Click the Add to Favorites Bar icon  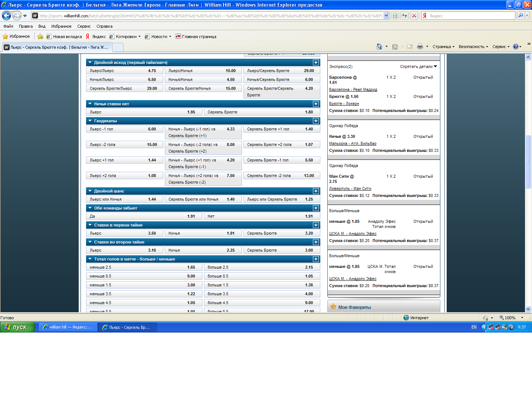point(40,37)
